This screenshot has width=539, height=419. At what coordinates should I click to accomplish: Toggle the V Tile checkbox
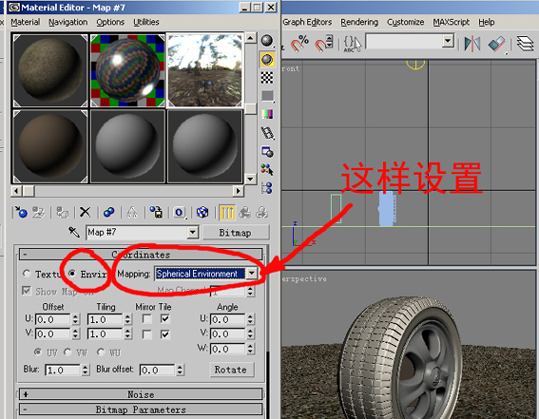165,334
